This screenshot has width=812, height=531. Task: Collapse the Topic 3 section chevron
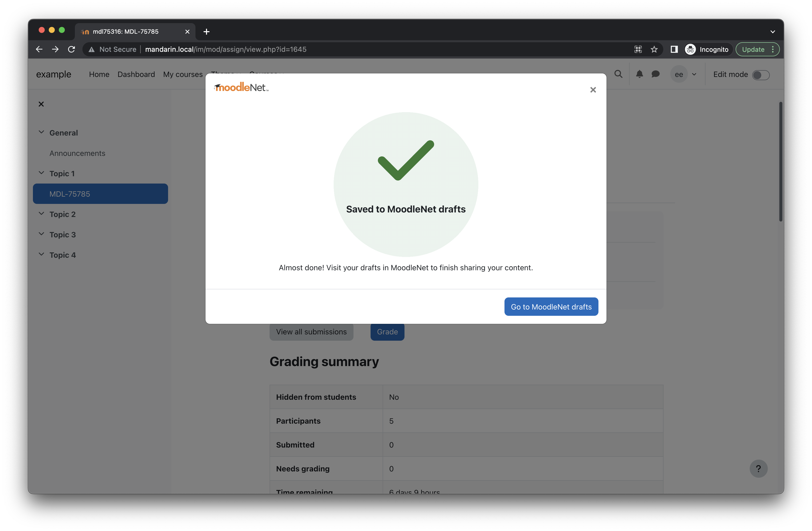[41, 234]
